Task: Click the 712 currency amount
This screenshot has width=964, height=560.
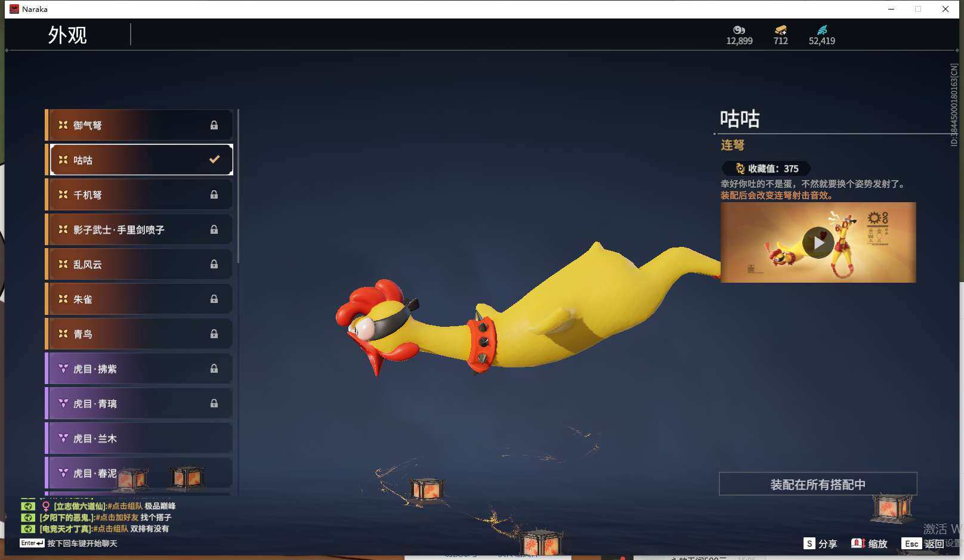Action: (780, 41)
